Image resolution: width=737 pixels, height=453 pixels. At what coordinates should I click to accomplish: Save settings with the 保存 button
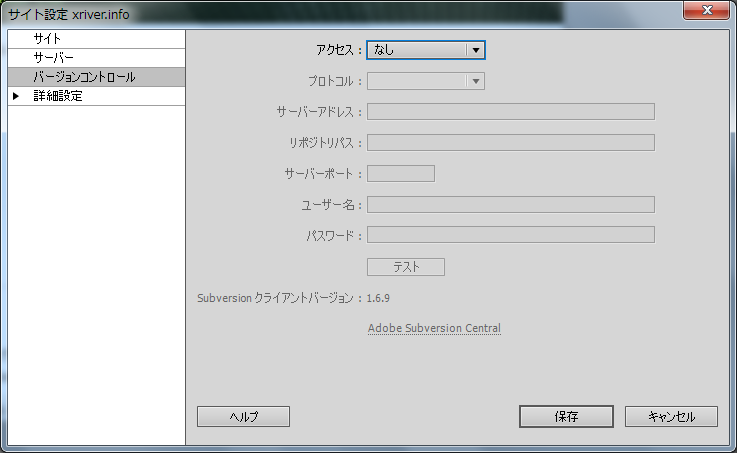[565, 416]
